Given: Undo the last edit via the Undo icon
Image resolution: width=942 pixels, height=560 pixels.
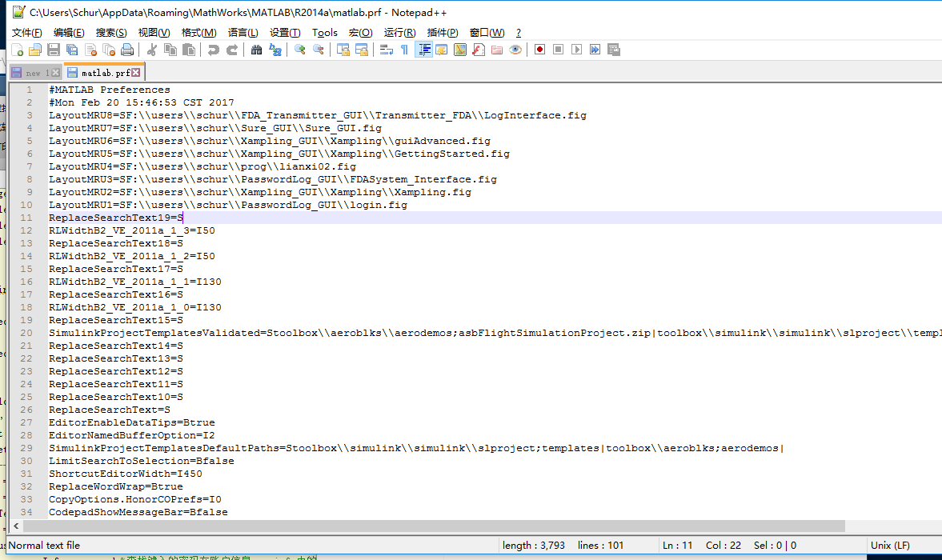Looking at the screenshot, I should [211, 49].
